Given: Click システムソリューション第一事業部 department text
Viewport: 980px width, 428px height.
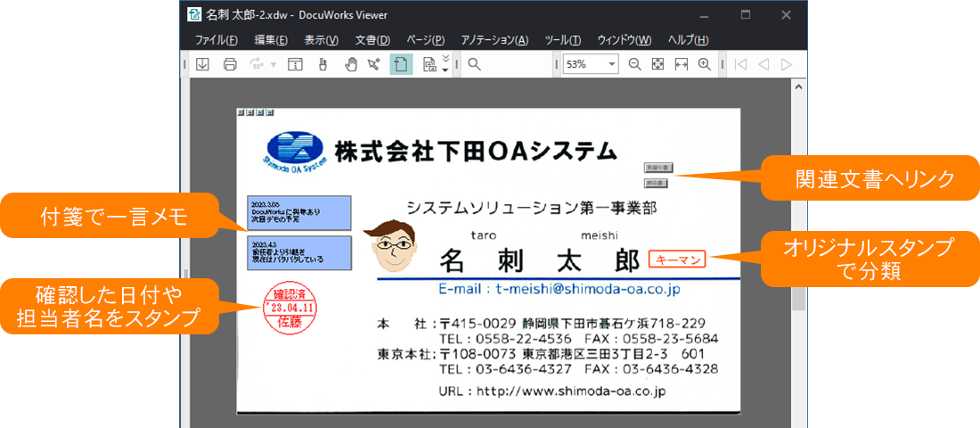Looking at the screenshot, I should (x=531, y=208).
